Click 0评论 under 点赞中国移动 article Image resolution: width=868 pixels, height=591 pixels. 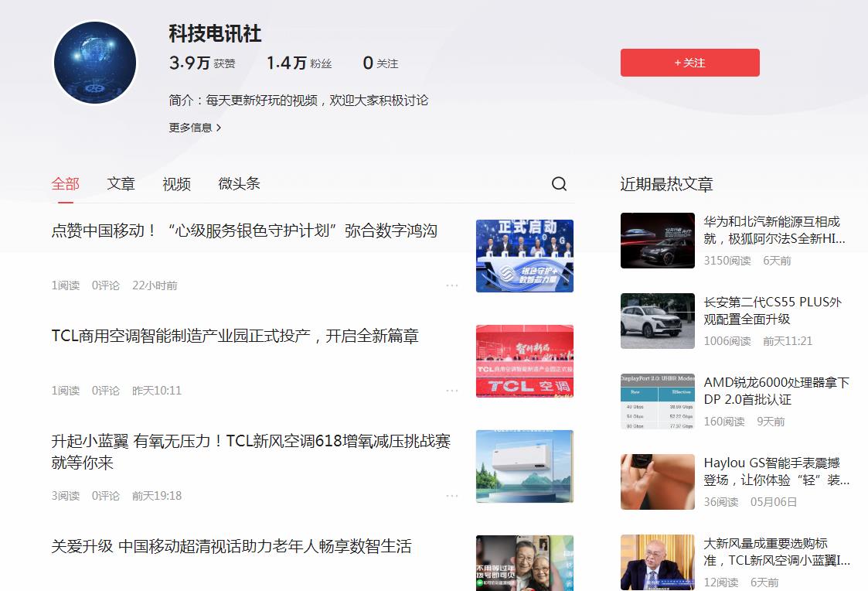106,285
